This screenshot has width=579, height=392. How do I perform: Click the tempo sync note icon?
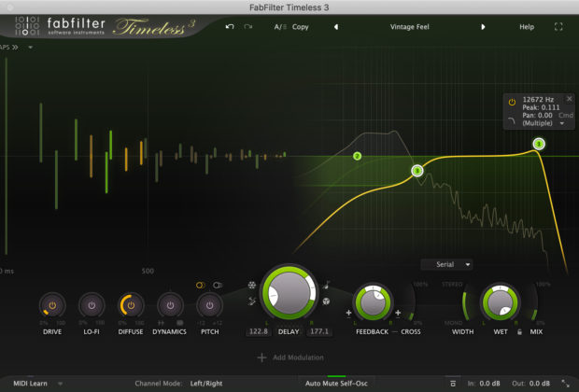tap(327, 285)
